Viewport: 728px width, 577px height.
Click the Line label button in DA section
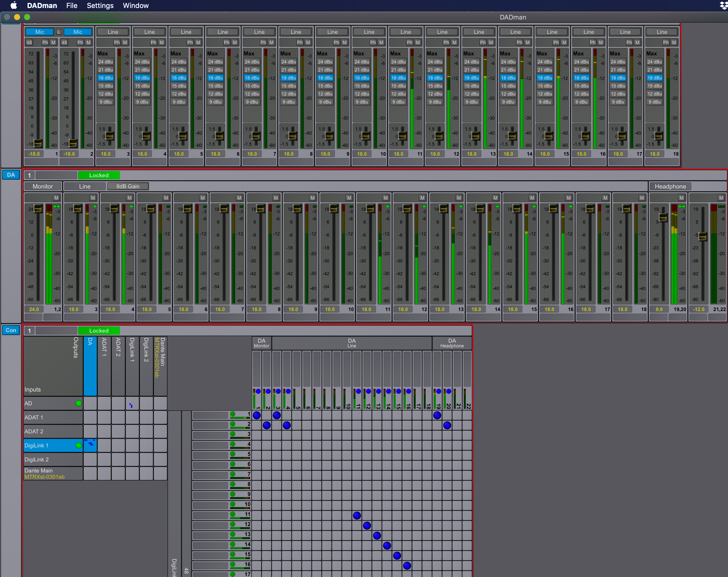coord(85,186)
